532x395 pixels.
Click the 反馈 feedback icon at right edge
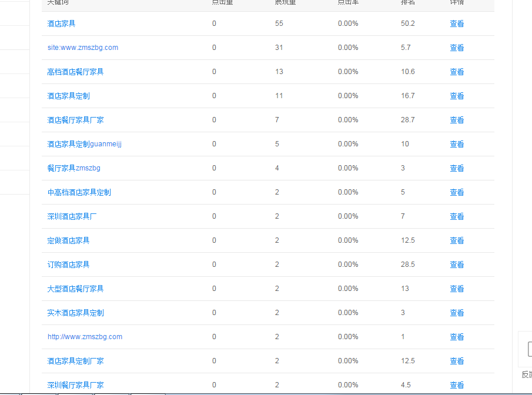[527, 350]
